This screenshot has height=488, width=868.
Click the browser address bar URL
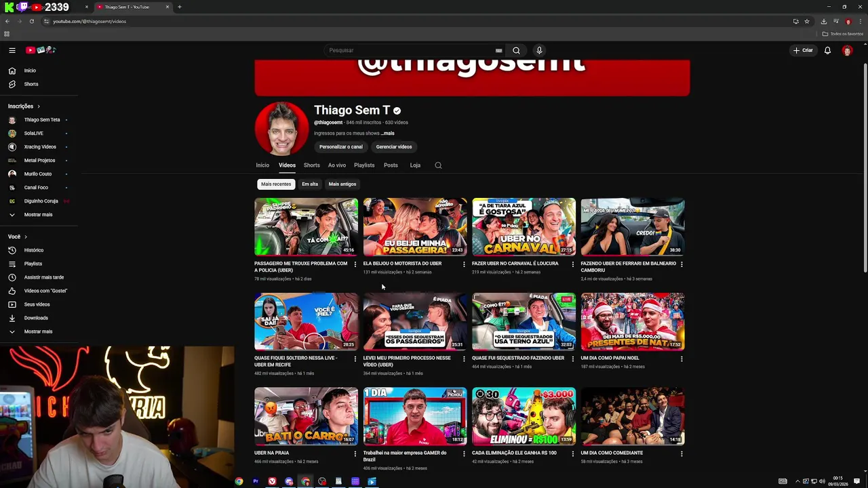pos(90,21)
